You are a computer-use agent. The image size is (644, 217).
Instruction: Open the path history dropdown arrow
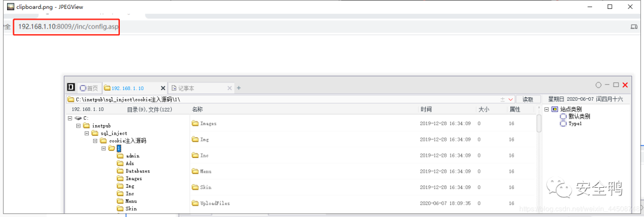tap(511, 100)
